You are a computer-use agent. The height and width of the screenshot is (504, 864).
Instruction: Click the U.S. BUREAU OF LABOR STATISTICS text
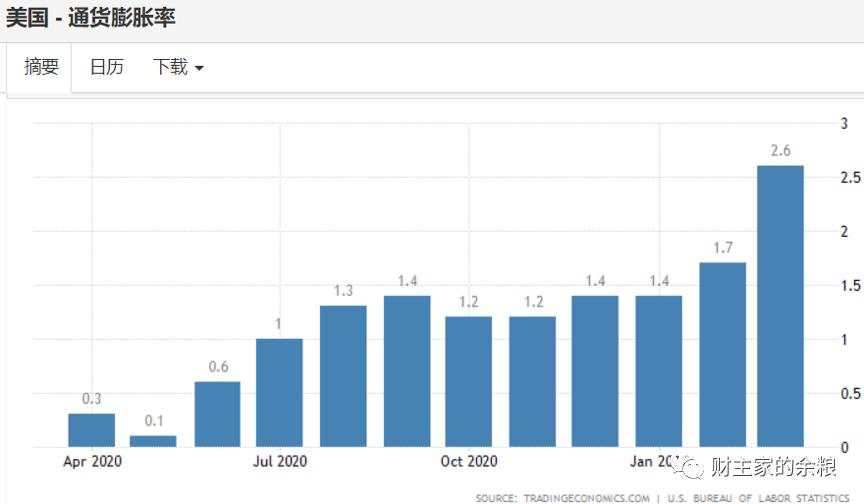(x=758, y=498)
